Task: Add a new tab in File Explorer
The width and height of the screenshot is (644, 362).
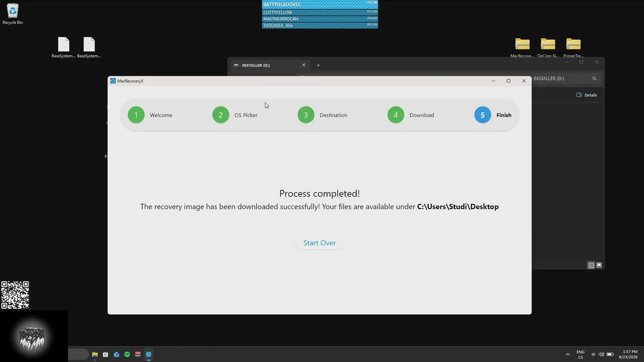Action: (x=318, y=65)
